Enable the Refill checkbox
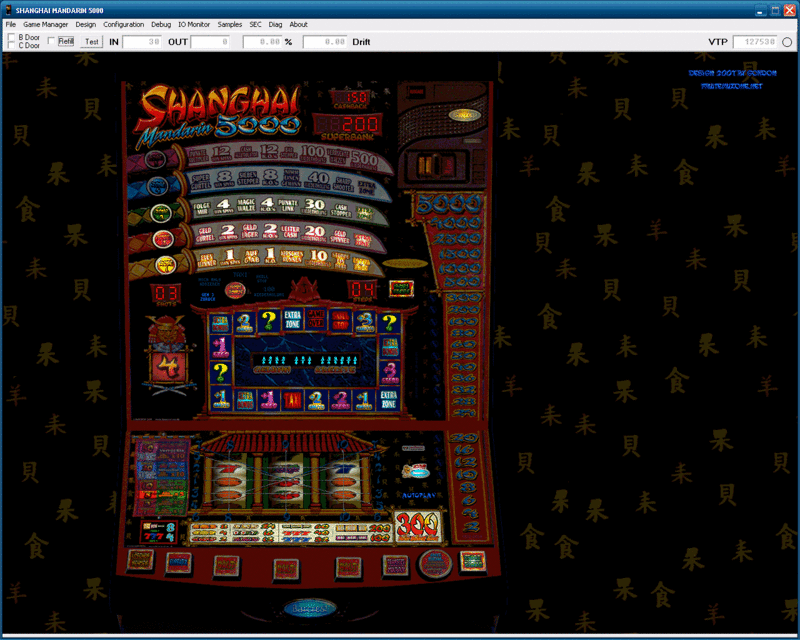 click(x=51, y=41)
